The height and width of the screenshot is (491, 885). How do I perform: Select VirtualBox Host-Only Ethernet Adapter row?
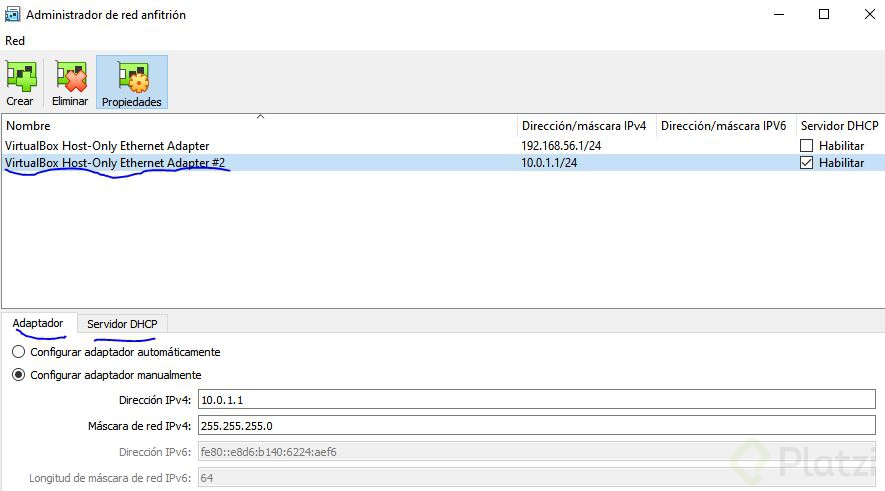click(442, 146)
